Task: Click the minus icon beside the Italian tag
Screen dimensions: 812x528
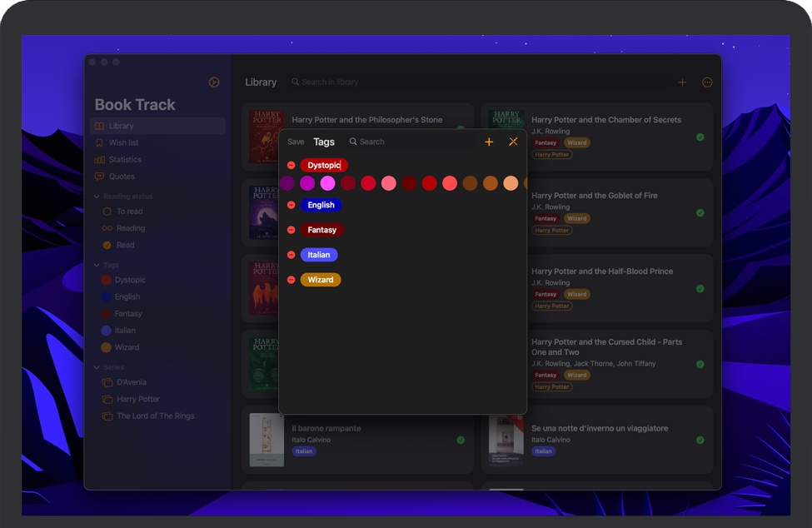Action: coord(291,255)
